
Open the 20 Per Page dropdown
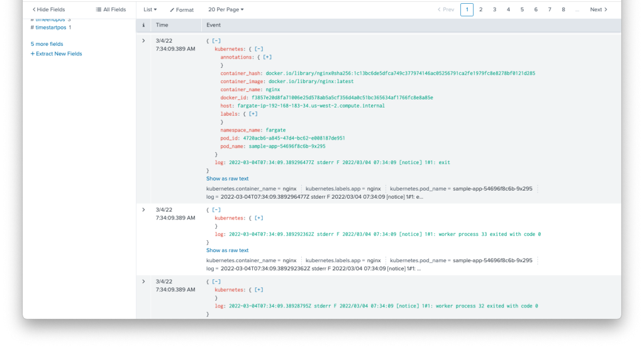tap(226, 9)
